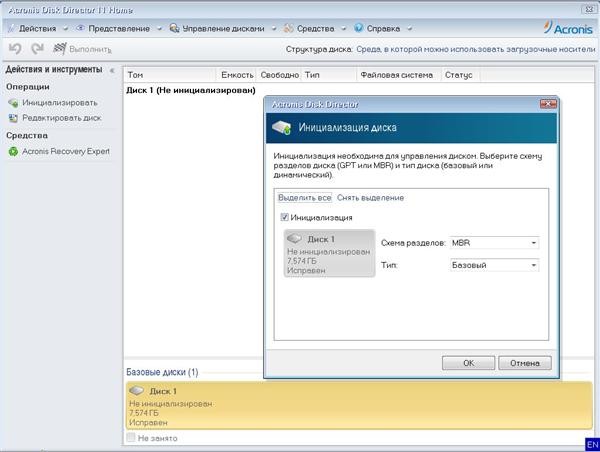Open the Справка menu
600x452 pixels.
click(x=383, y=29)
